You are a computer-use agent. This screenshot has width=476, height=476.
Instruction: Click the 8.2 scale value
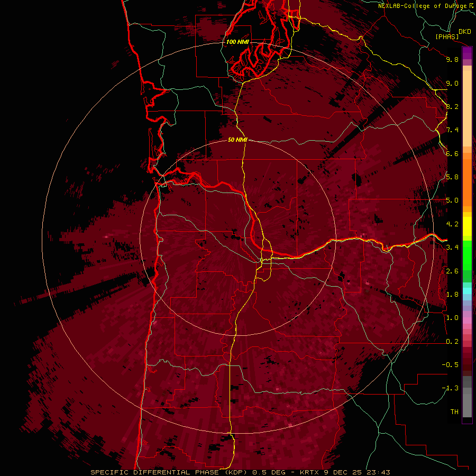[x=452, y=107]
